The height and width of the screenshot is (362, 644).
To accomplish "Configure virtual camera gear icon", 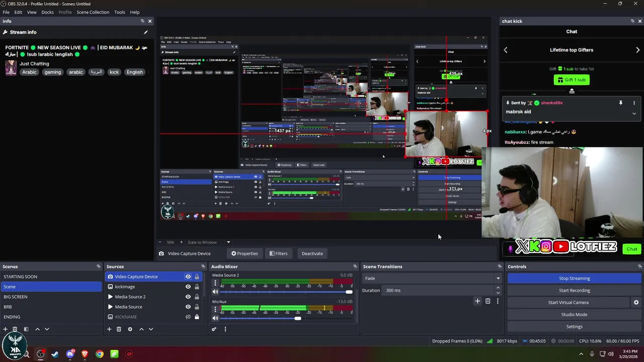I will point(636,303).
